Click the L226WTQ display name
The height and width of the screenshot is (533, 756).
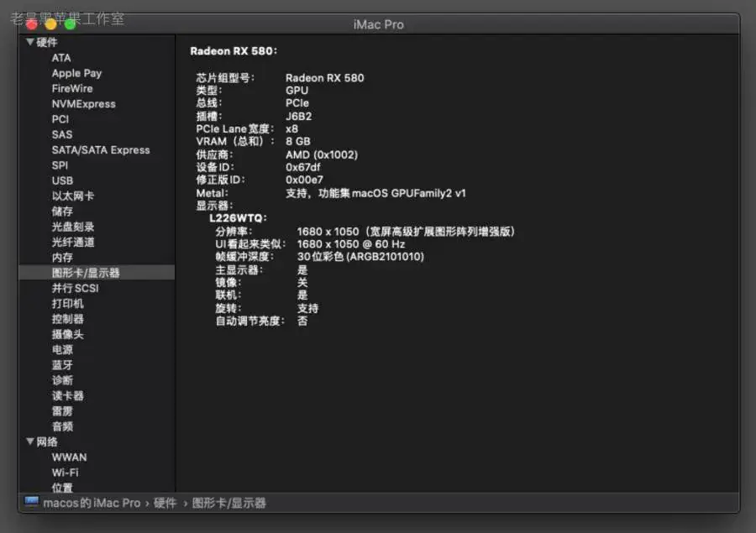coord(238,218)
